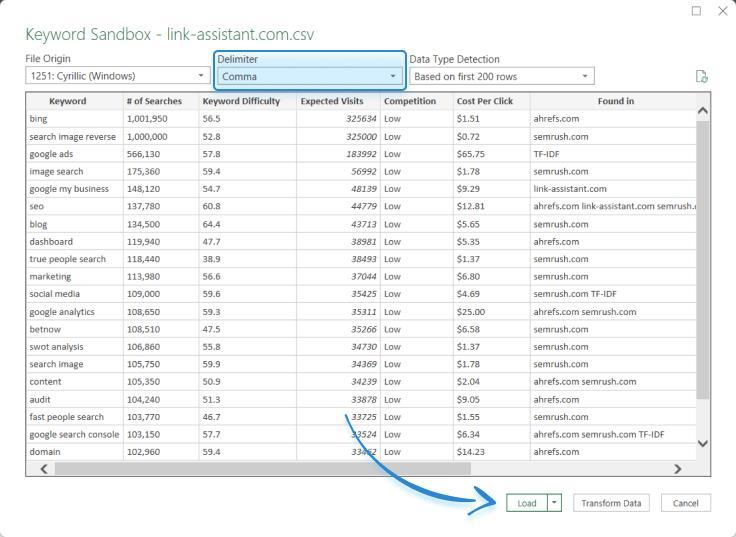Viewport: 736px width, 537px height.
Task: Click the vertical scrollbar thumb
Action: [x=702, y=260]
